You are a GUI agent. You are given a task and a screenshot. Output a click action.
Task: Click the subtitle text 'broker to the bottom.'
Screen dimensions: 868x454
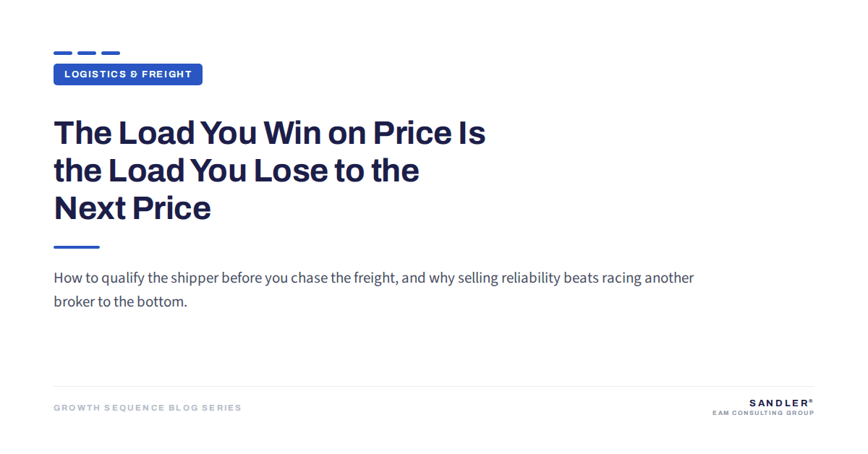click(x=121, y=301)
